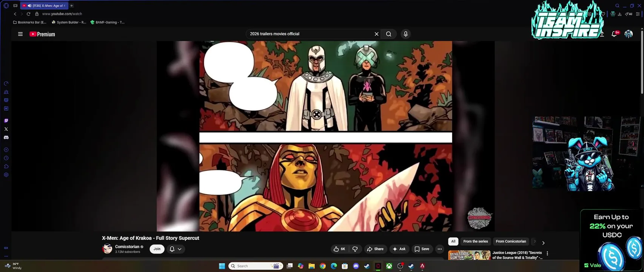Toggle notification bell for Comicstorian
644x272 pixels.
click(172, 249)
